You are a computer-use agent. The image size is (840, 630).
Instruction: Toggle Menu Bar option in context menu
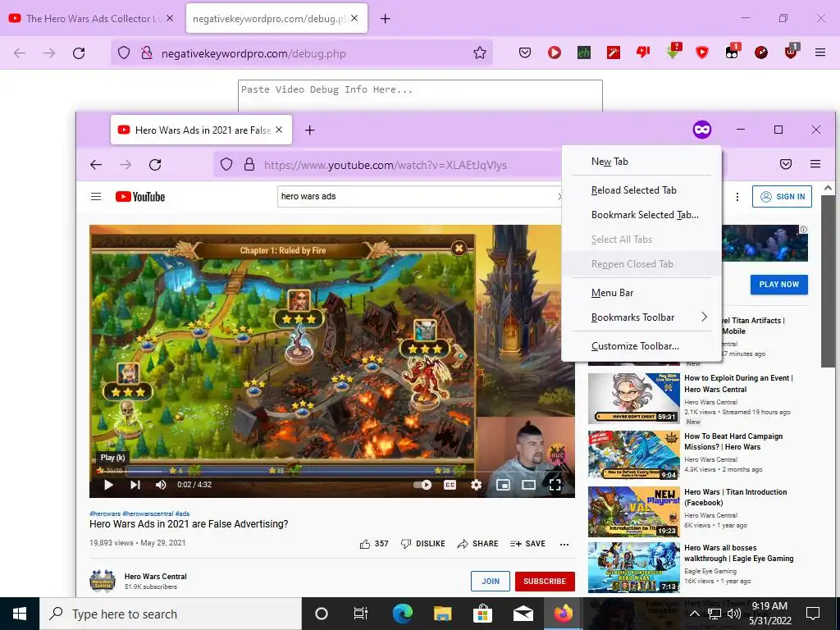coord(641,293)
